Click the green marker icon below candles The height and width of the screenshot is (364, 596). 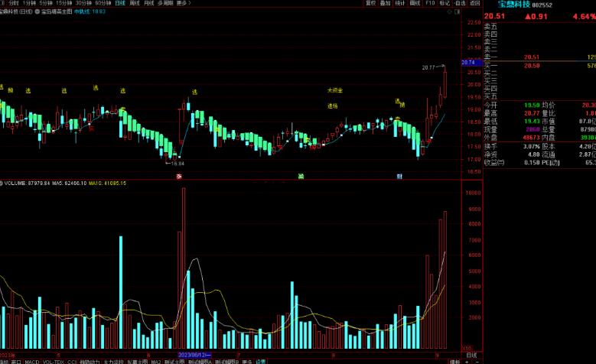point(301,177)
